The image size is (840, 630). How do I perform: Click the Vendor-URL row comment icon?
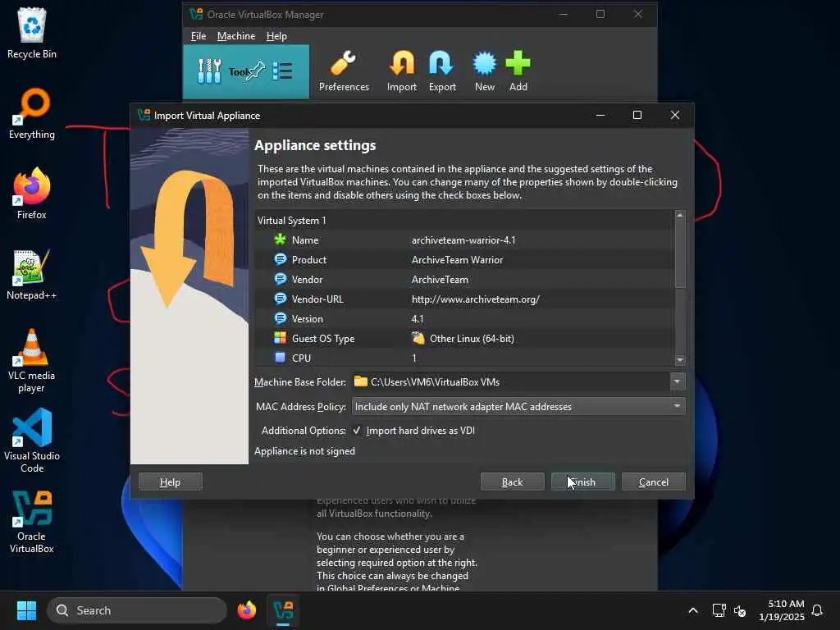pyautogui.click(x=281, y=299)
